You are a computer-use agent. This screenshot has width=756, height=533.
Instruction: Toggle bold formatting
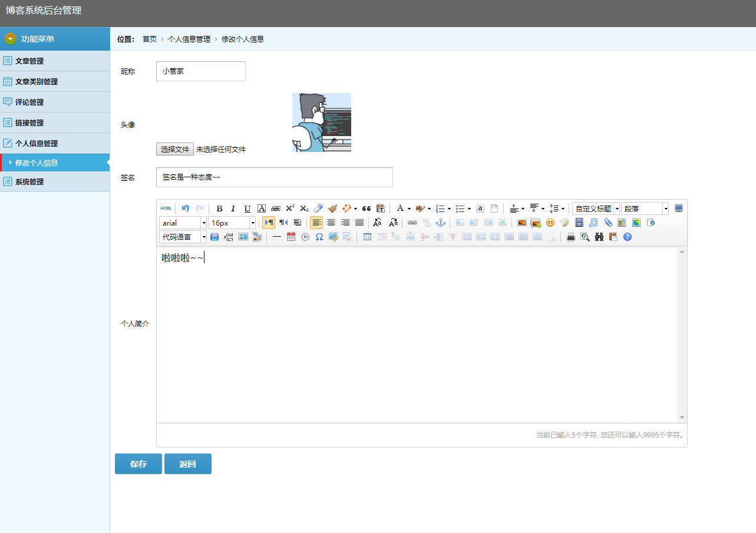point(219,208)
